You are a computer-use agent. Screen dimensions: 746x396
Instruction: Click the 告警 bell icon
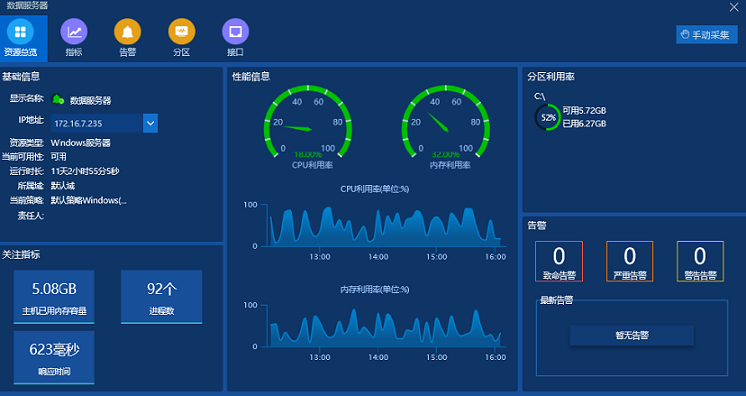(128, 31)
